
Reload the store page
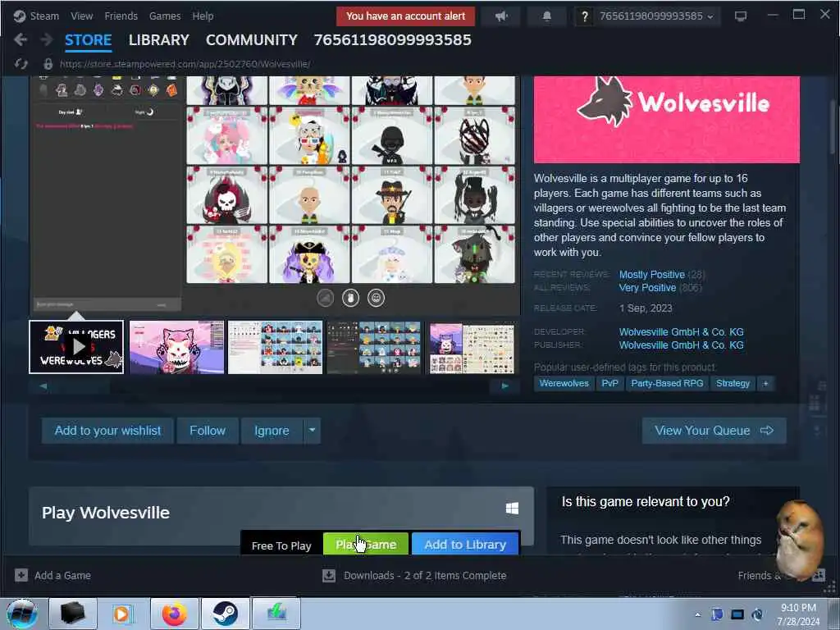tap(21, 64)
